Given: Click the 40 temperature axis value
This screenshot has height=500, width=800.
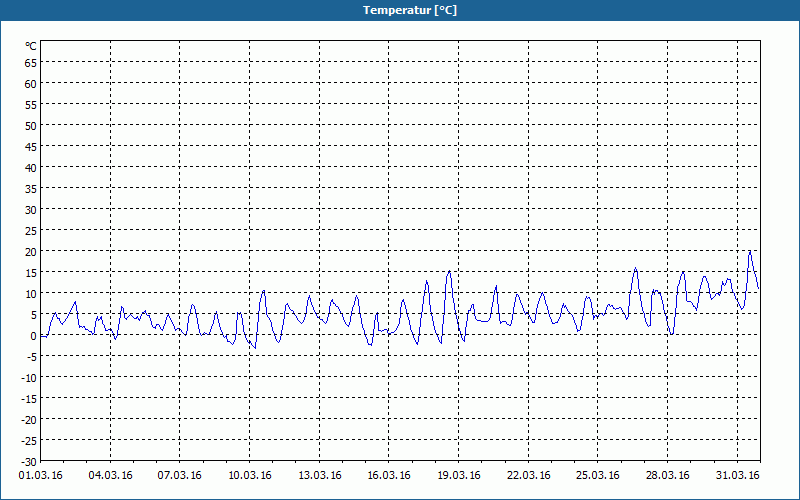Looking at the screenshot, I should (x=31, y=168).
